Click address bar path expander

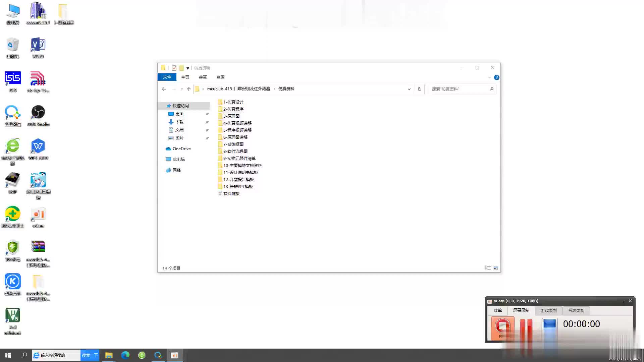[x=408, y=89]
